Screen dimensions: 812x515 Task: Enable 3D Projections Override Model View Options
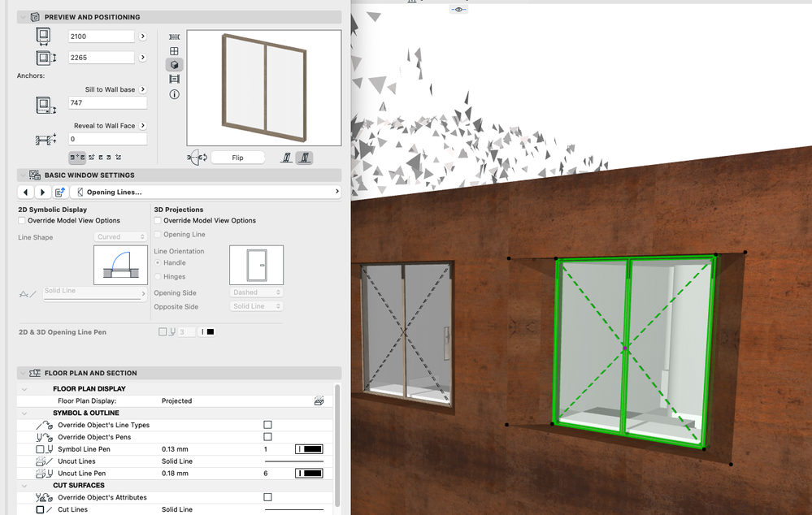point(158,220)
